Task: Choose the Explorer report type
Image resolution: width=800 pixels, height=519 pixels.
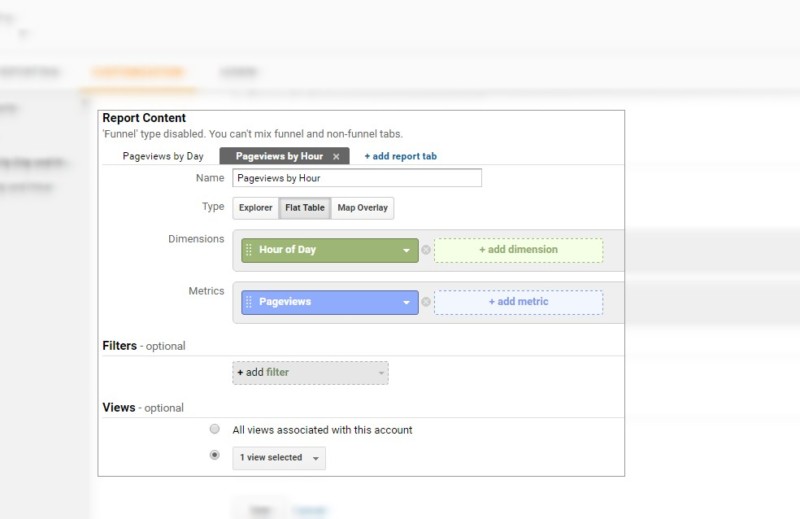Action: click(255, 208)
